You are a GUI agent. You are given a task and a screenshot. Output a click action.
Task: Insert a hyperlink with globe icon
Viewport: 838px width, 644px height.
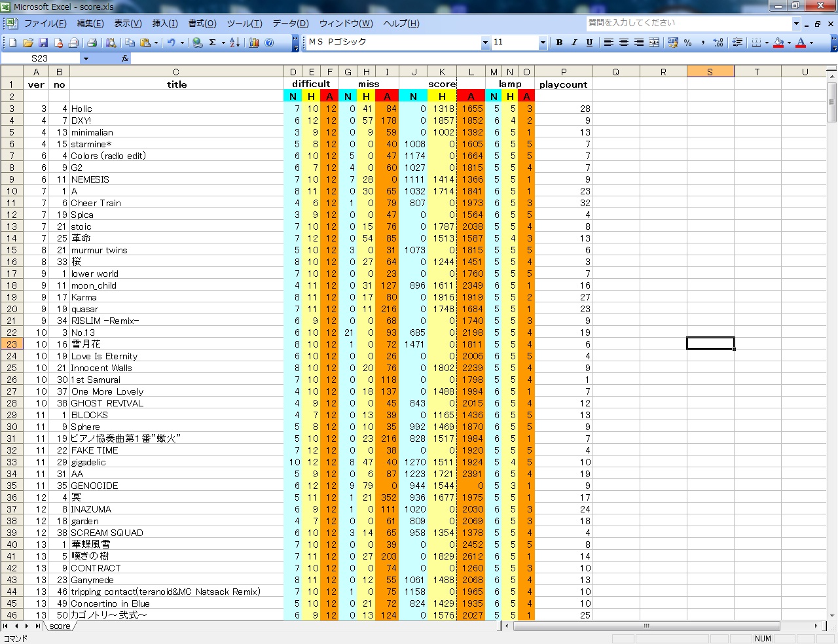tap(197, 43)
